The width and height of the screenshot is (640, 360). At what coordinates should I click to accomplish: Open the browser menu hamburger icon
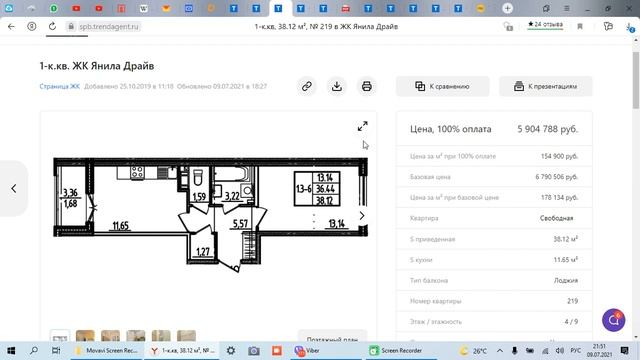(567, 8)
